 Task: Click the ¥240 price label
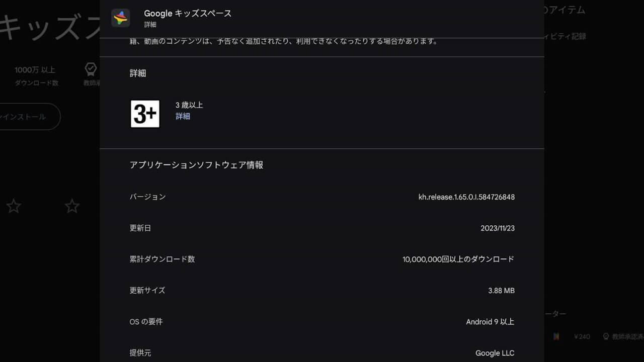[x=582, y=336]
